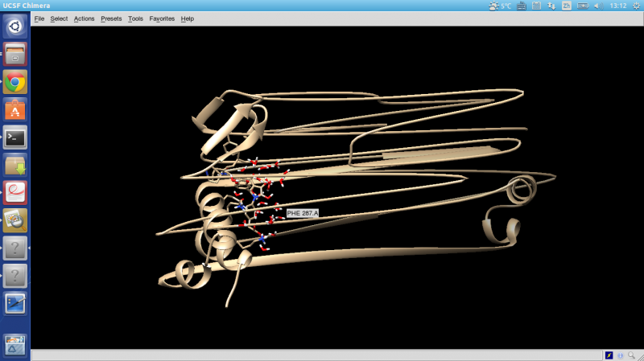Viewport: 644px width, 361px height.
Task: Open the Favorites menu
Action: (x=162, y=18)
